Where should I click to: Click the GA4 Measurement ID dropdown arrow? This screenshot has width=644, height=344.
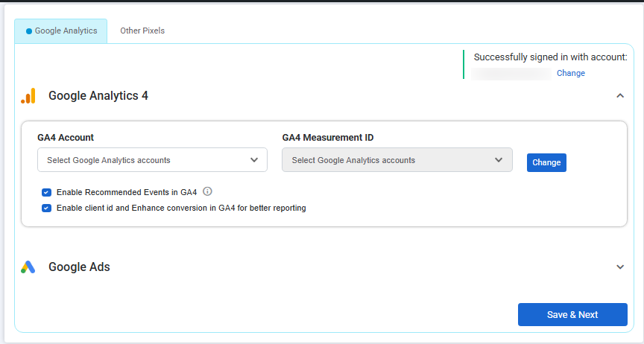499,159
